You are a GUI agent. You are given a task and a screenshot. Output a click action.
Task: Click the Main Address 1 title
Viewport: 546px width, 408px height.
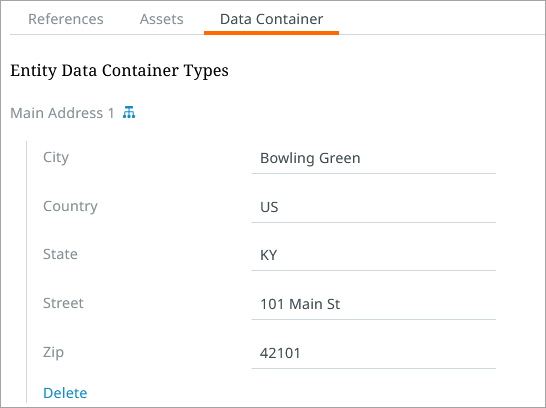coord(62,113)
